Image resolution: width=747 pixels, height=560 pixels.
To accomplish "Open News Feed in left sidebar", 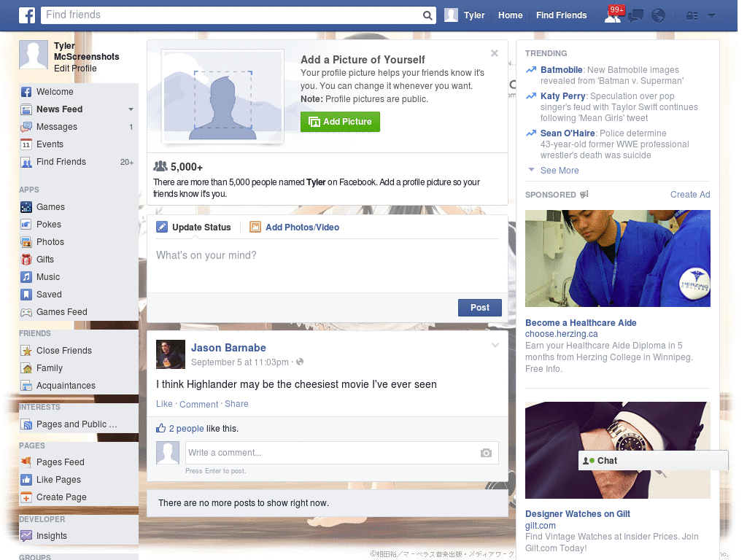I will pyautogui.click(x=59, y=109).
